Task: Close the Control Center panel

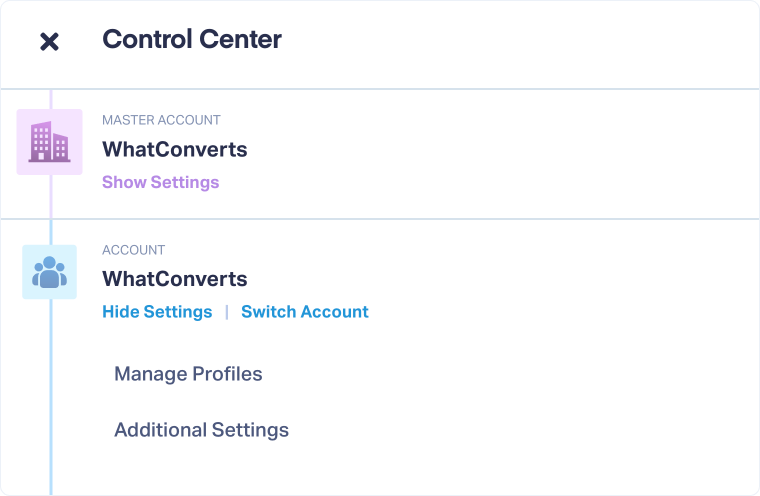Action: [x=49, y=42]
